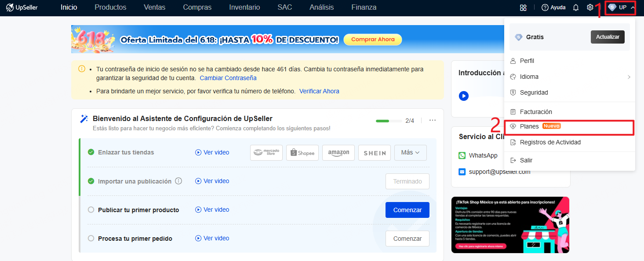
Task: Open the notifications bell
Action: coord(576,7)
